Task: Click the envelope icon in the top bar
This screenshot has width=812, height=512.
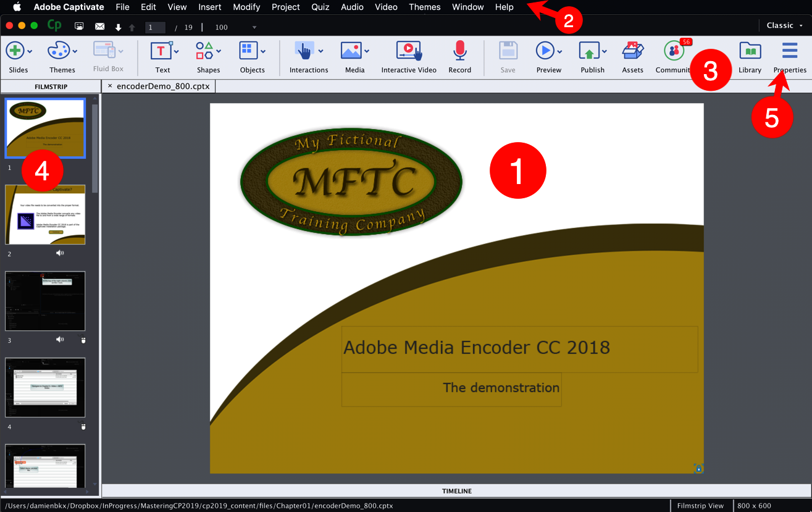Action: [99, 27]
